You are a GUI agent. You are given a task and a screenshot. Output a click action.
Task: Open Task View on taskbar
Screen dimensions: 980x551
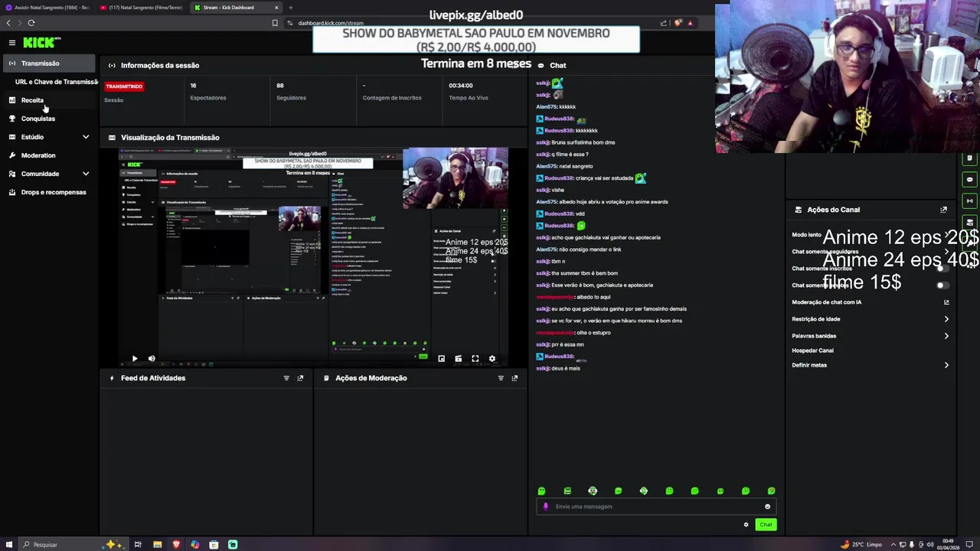coord(138,544)
